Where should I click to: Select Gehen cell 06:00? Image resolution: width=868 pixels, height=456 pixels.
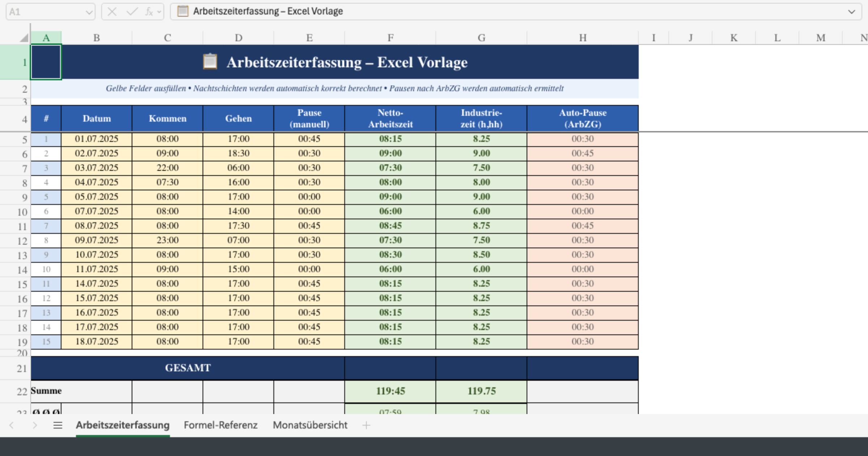(x=238, y=168)
